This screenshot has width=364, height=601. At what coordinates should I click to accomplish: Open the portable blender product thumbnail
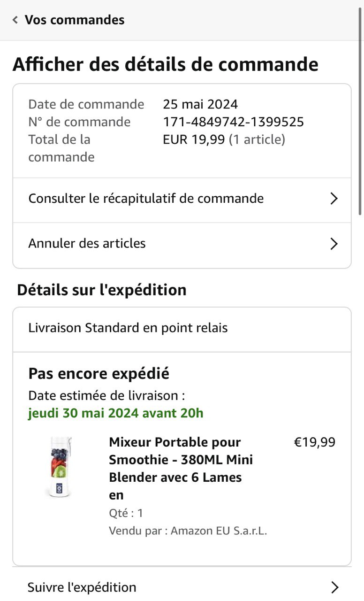click(61, 467)
